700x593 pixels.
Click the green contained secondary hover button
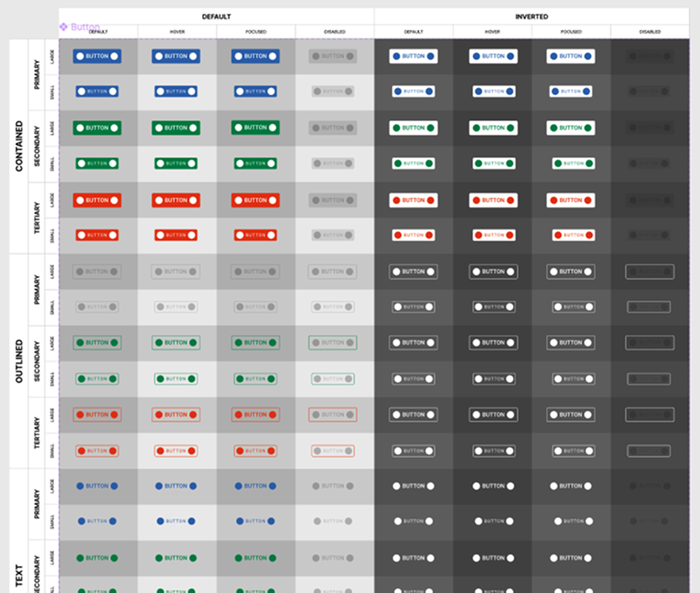coord(177,127)
